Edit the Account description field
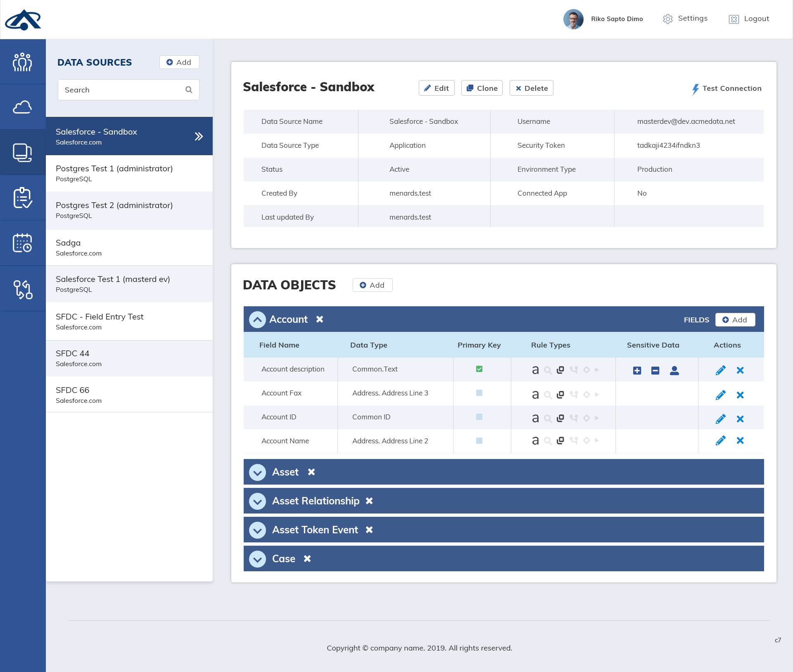This screenshot has width=793, height=672. [721, 370]
